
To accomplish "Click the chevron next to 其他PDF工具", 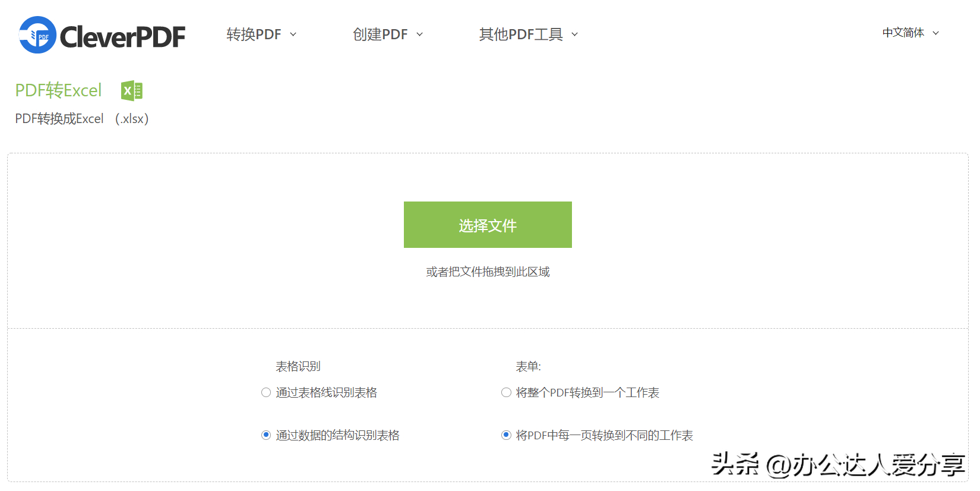I will coord(574,34).
